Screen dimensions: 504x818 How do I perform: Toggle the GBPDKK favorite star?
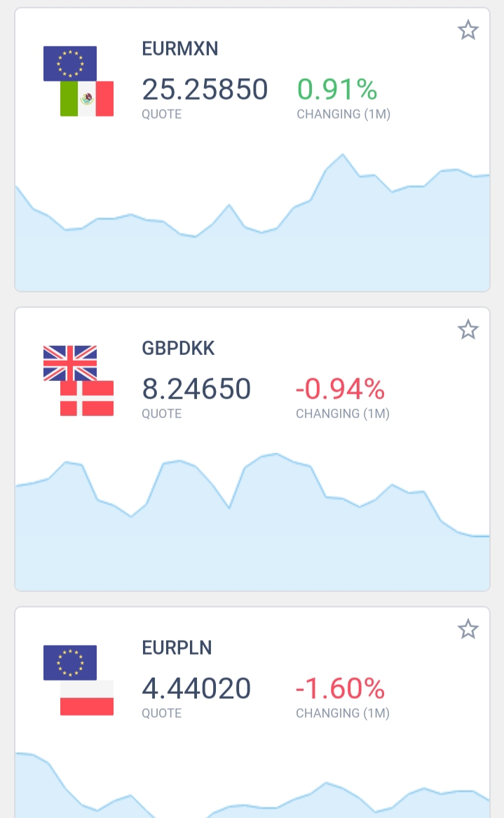click(468, 329)
